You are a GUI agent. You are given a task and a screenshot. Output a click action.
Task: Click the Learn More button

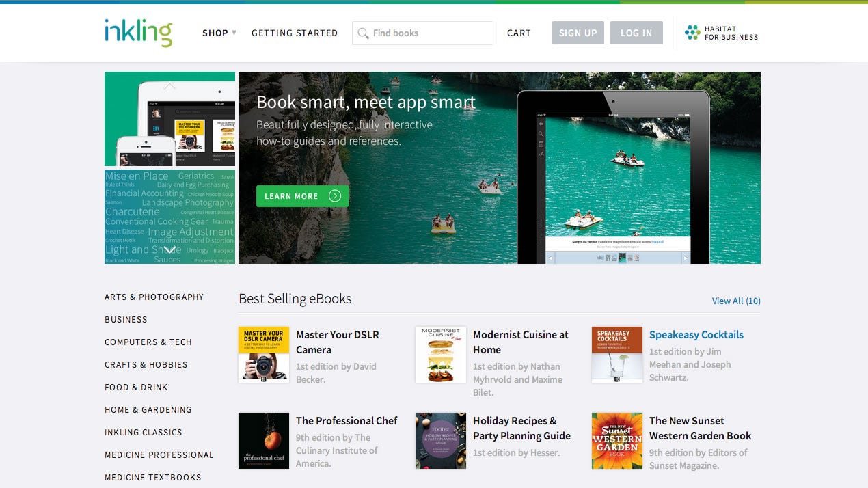(x=303, y=196)
